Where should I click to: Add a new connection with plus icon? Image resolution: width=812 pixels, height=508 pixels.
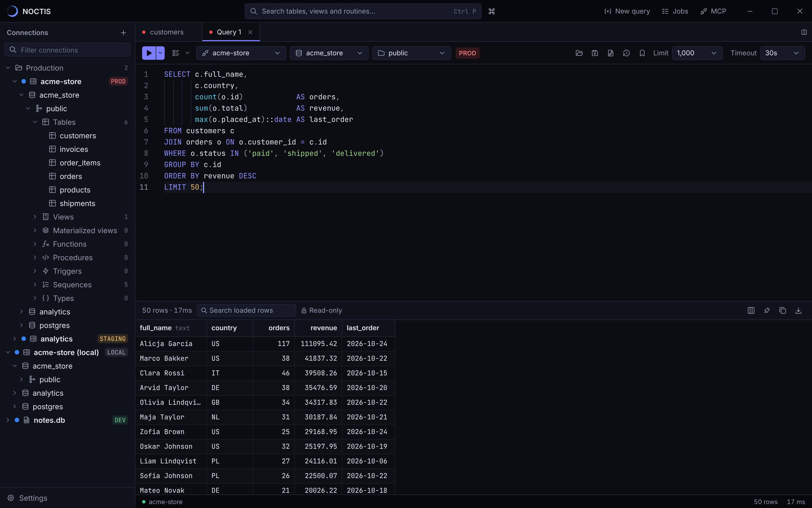(x=123, y=32)
